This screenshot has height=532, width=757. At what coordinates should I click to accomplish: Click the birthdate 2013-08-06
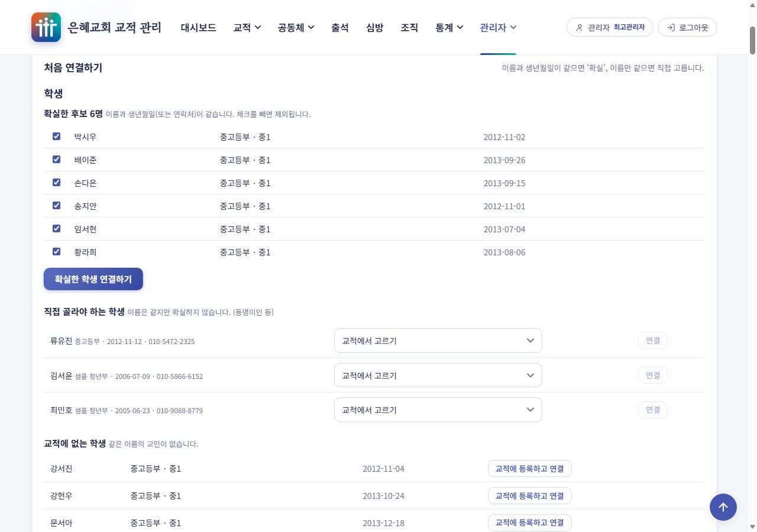point(504,252)
